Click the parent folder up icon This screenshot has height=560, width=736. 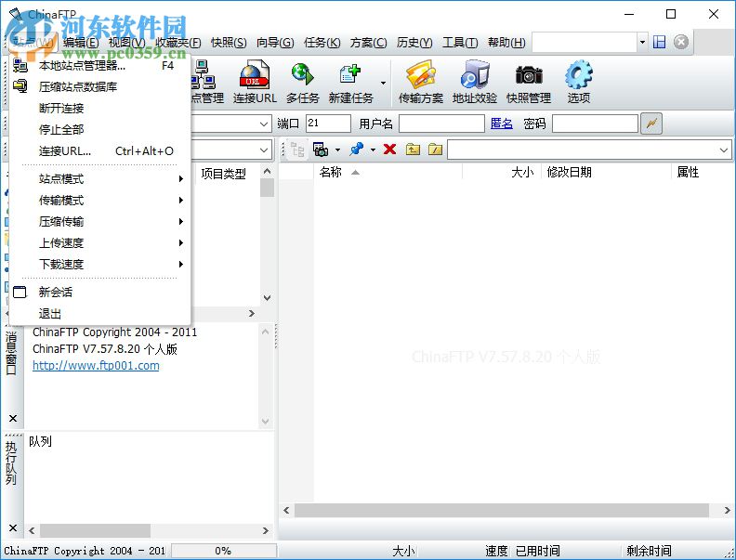pyautogui.click(x=413, y=150)
